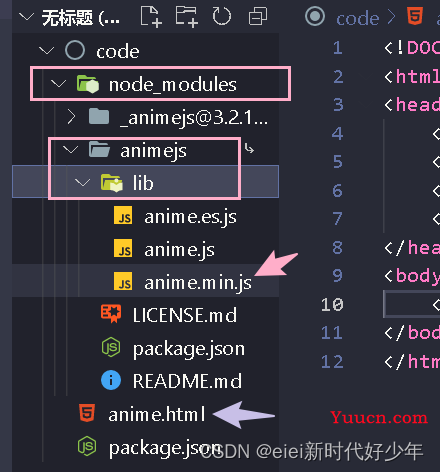Screen dimensions: 440x472
Task: Click line number 6 in editor gutter
Action: (338, 190)
